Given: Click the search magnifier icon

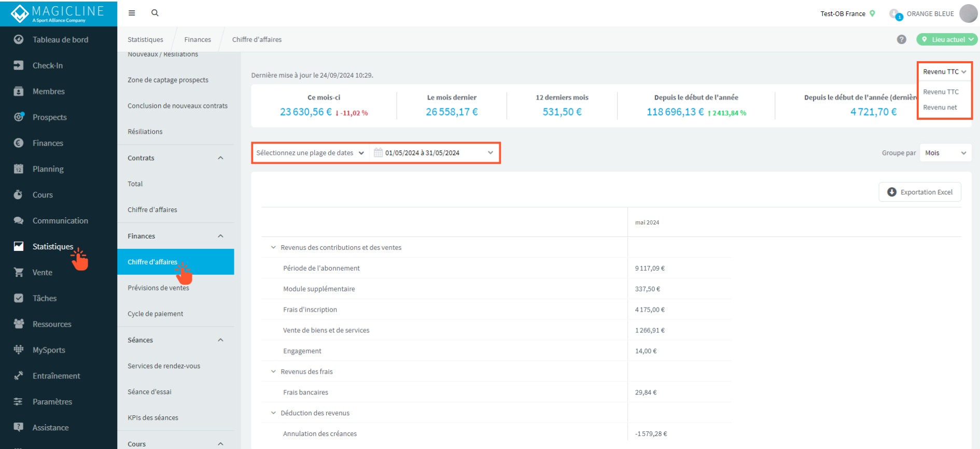Looking at the screenshot, I should coord(155,13).
